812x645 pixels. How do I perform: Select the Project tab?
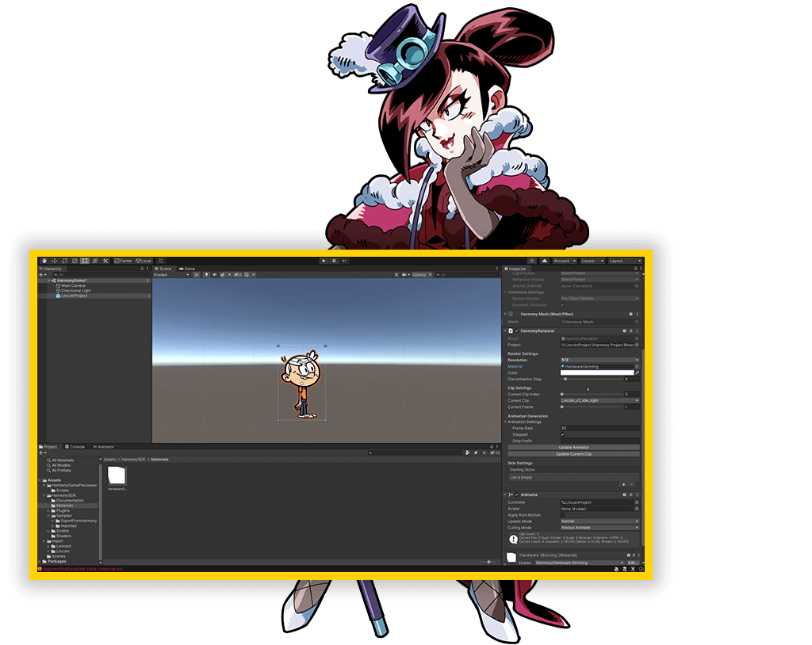(48, 447)
